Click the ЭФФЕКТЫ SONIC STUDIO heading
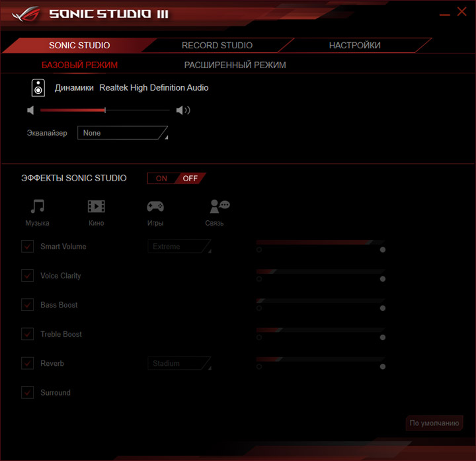This screenshot has height=461, width=476. (x=74, y=178)
